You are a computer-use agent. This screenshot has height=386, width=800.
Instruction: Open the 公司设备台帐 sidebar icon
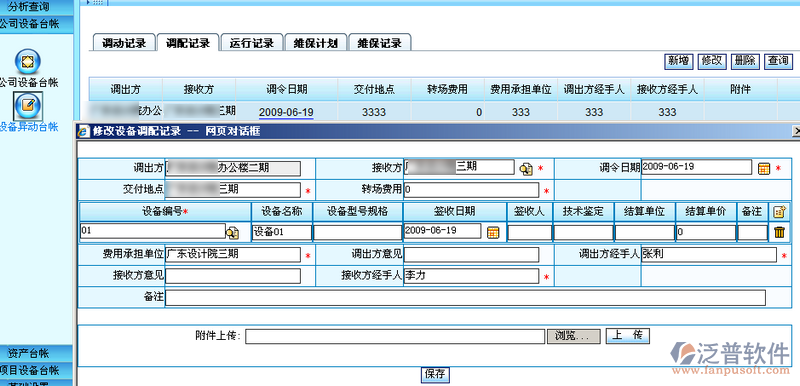coord(28,62)
